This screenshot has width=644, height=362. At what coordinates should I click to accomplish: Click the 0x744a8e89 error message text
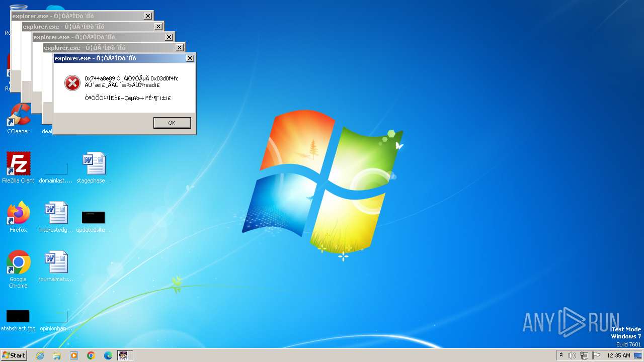131,81
